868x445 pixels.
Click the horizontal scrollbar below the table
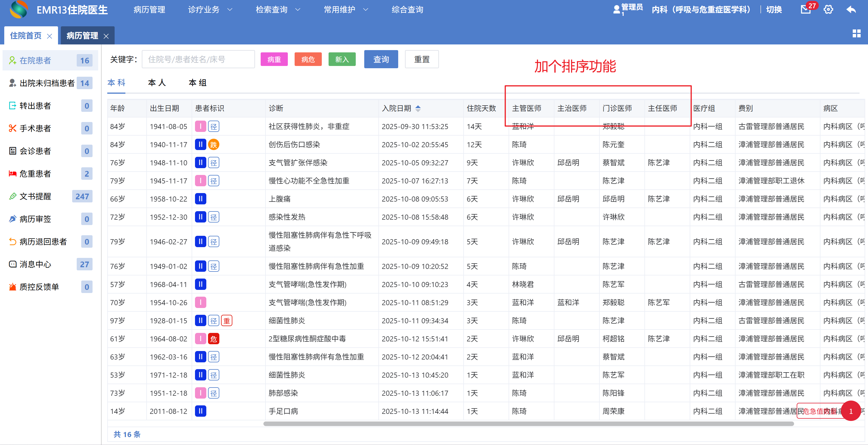click(528, 424)
